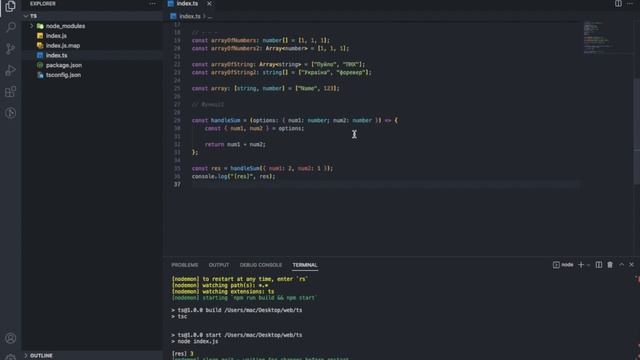Screen dimensions: 640x360
Task: Open package.json in the explorer
Action: pyautogui.click(x=92, y=65)
